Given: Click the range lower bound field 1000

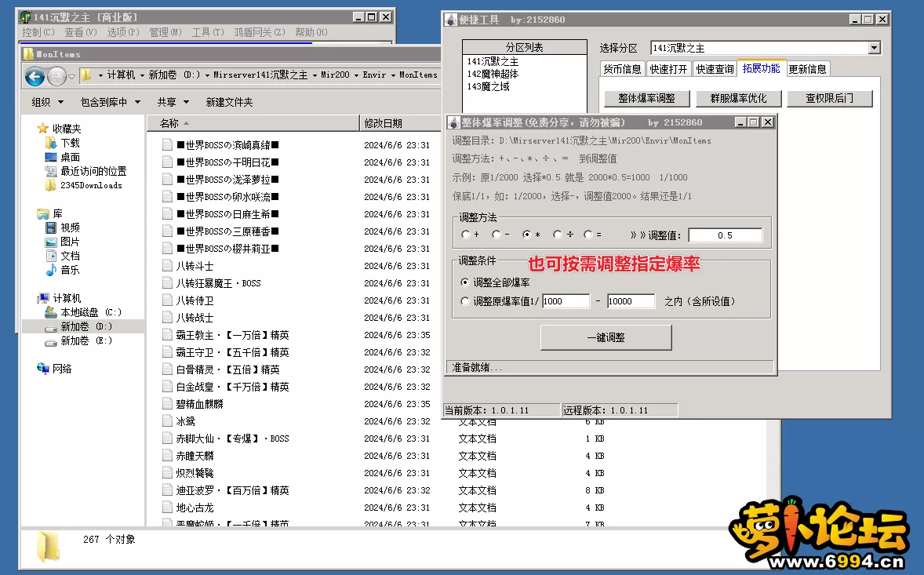Looking at the screenshot, I should pos(566,301).
